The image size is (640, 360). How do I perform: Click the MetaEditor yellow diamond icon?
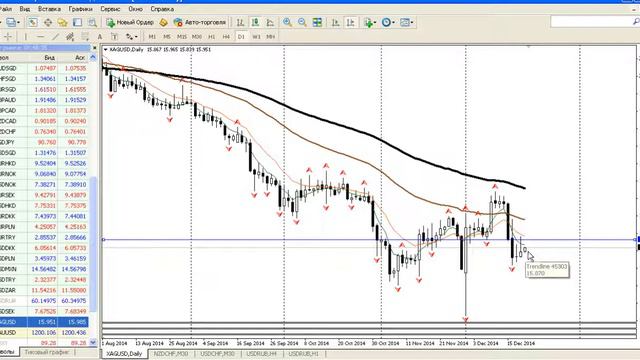click(x=163, y=22)
